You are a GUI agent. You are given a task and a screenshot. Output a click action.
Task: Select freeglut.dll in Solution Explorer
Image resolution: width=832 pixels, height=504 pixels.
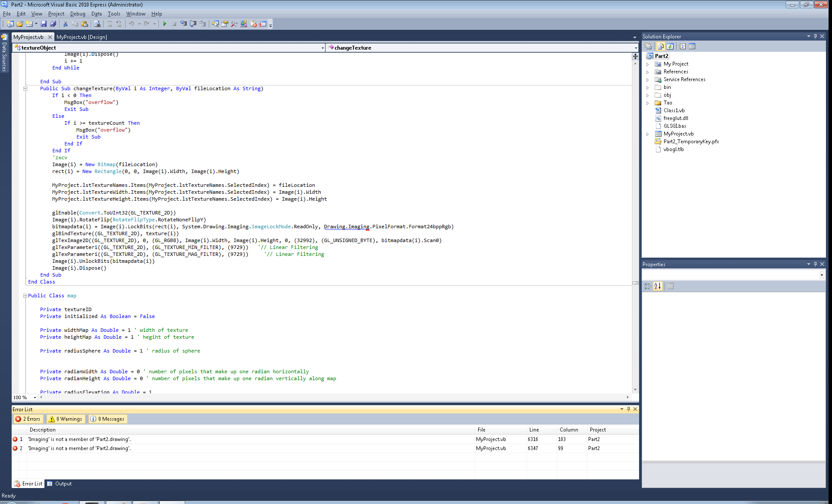click(676, 118)
